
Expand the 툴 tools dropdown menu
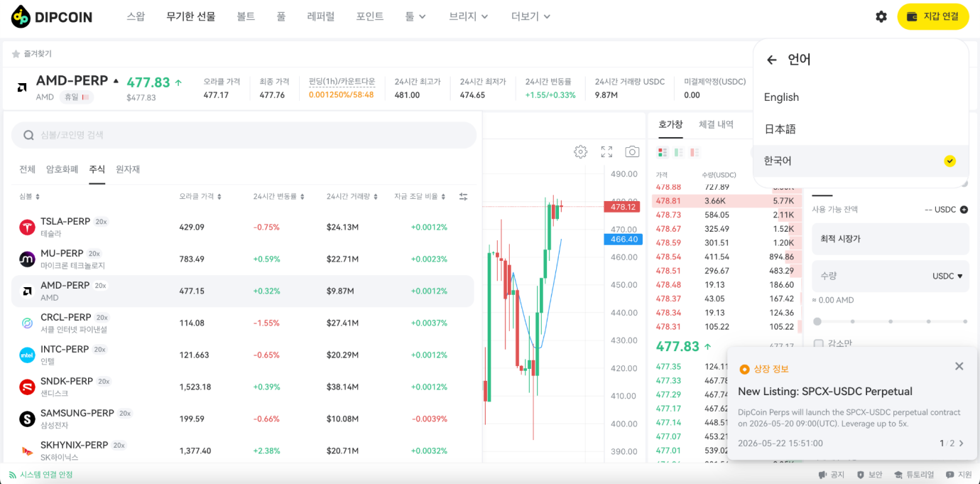(416, 16)
